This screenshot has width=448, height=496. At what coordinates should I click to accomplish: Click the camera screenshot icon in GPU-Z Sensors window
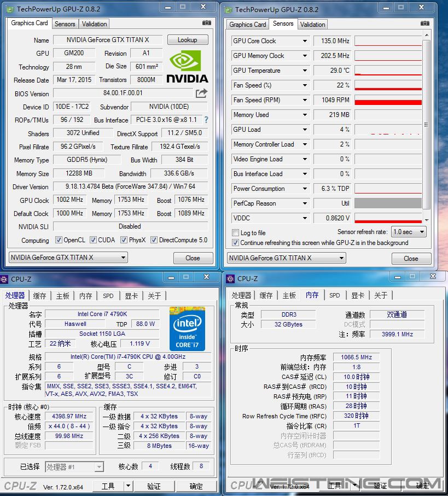[425, 24]
